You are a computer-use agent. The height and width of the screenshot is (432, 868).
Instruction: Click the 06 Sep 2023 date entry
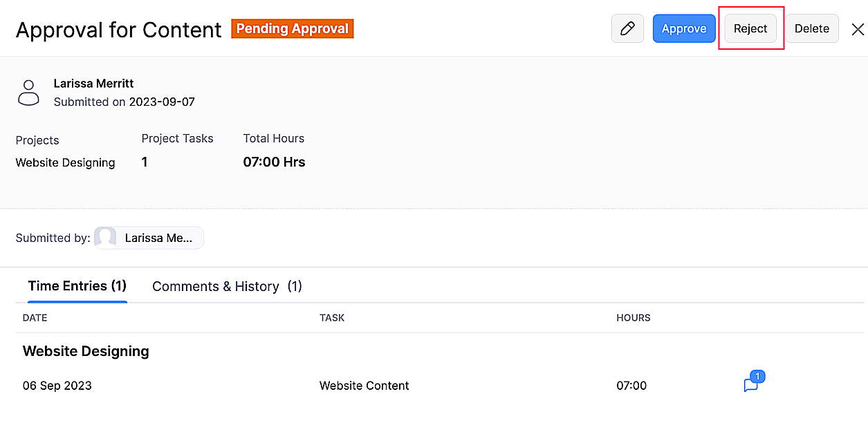[57, 386]
